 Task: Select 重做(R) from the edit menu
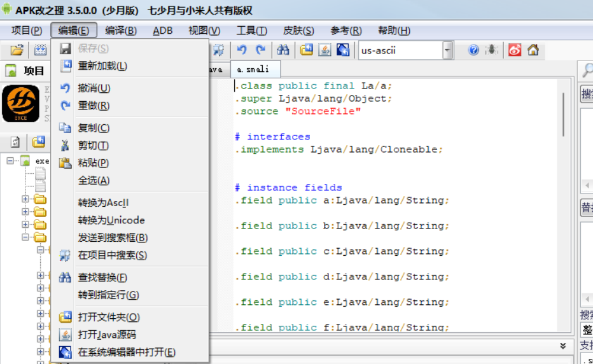coord(130,106)
